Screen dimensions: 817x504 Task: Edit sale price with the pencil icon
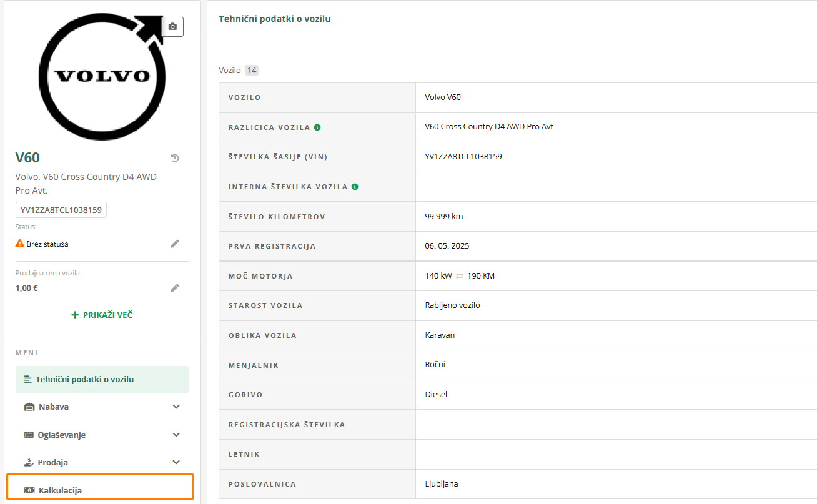point(175,288)
